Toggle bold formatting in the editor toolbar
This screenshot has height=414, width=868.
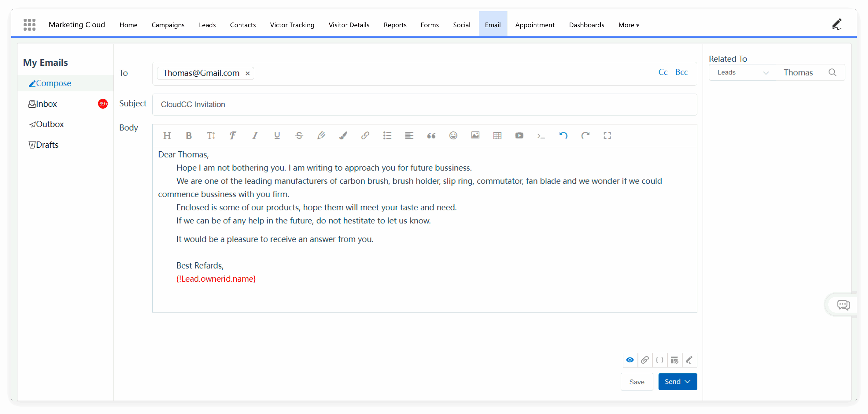coord(189,135)
